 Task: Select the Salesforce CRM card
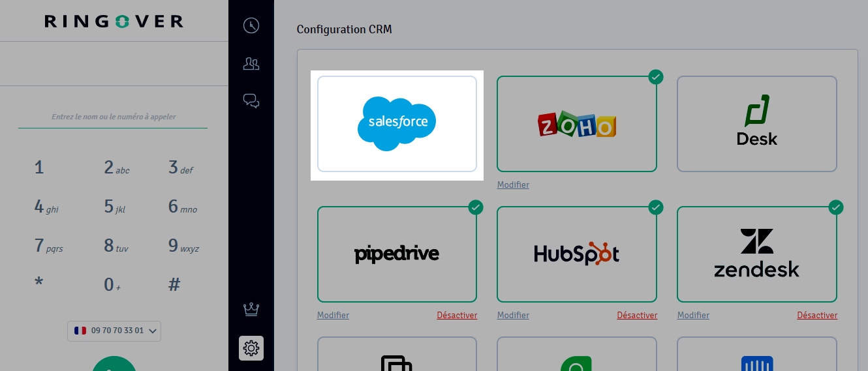397,124
